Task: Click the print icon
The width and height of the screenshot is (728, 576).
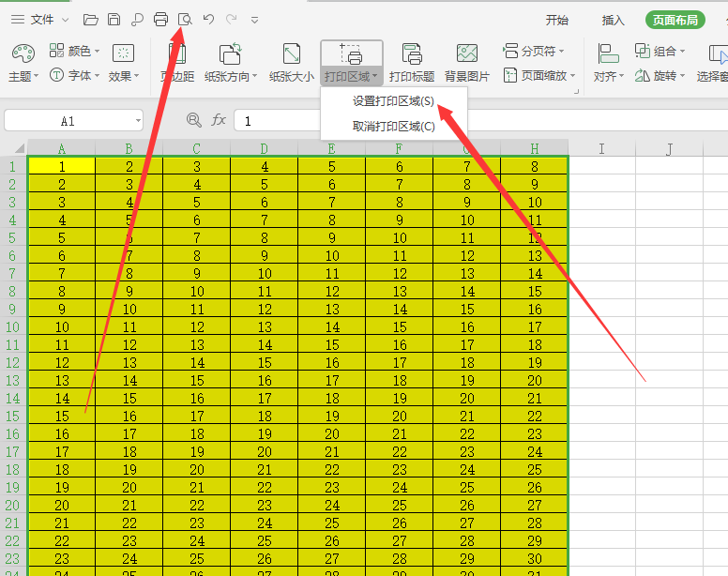Action: 160,20
